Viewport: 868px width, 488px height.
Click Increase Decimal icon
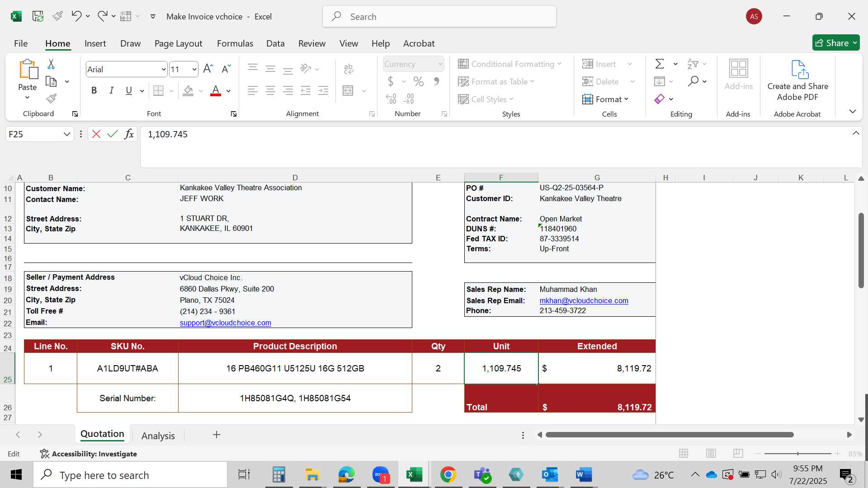[391, 99]
